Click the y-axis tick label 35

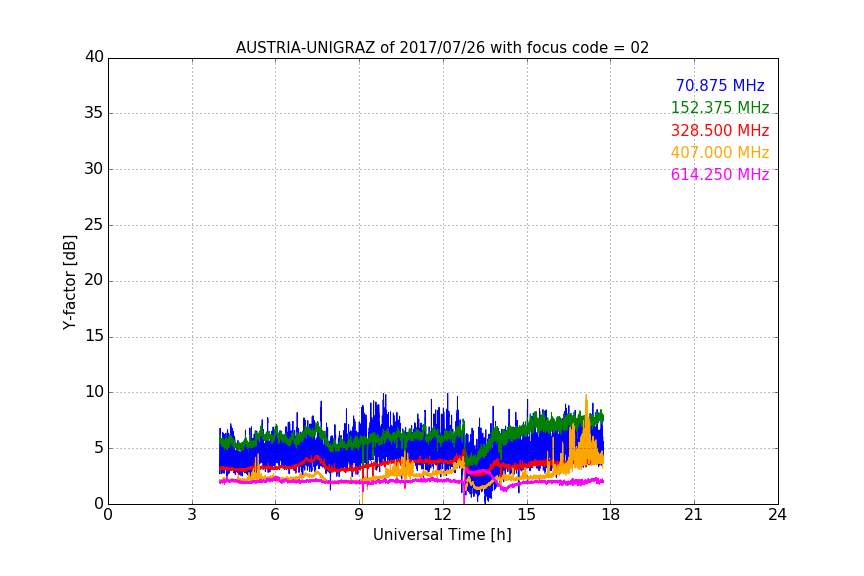coord(94,113)
